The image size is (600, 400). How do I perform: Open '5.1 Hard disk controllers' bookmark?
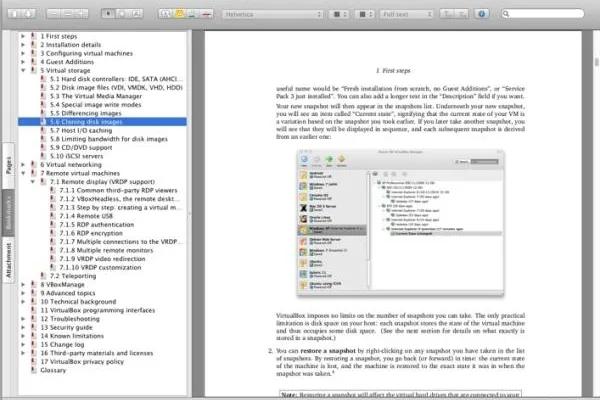pyautogui.click(x=116, y=79)
